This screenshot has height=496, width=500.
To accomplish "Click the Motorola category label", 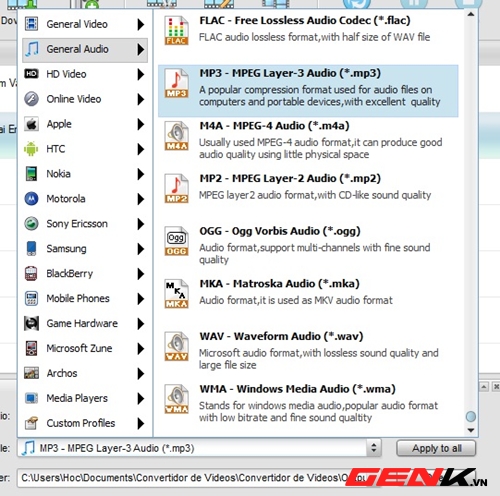I will tap(66, 199).
